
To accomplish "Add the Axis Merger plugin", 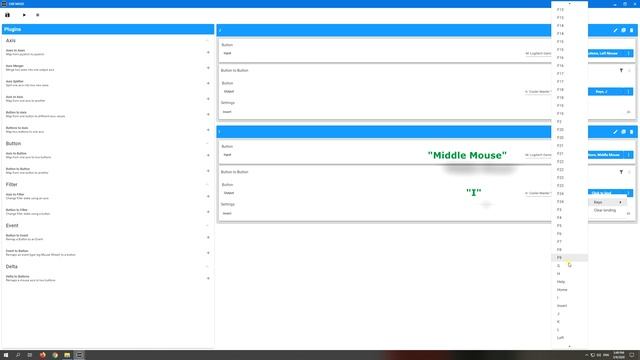I will tap(208, 68).
